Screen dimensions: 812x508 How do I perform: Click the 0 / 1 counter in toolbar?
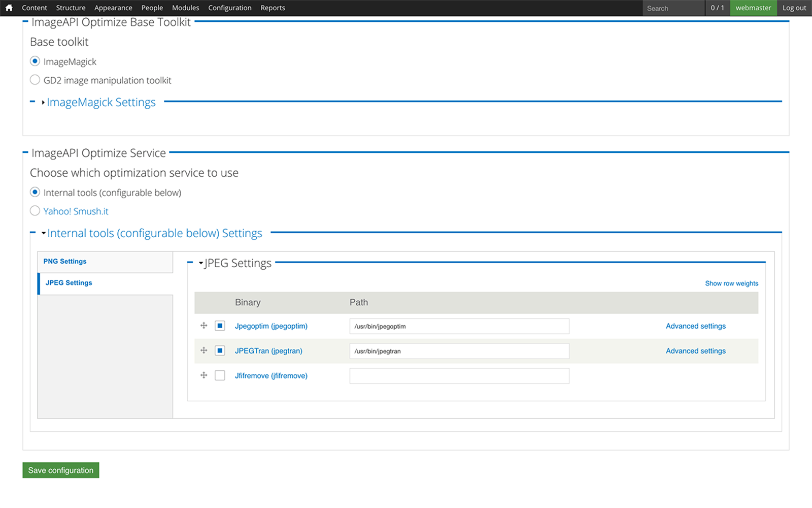718,8
